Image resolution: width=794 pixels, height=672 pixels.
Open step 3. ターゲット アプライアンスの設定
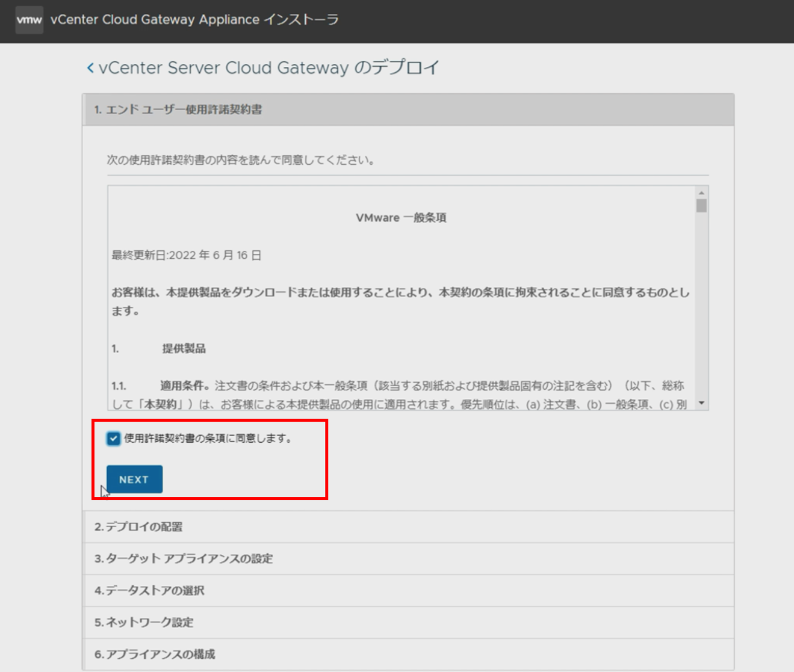[408, 559]
